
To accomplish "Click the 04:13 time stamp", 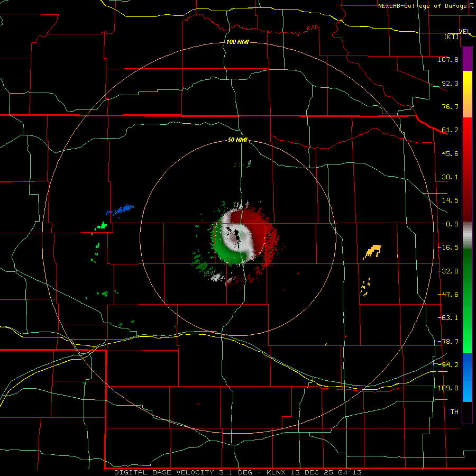I will 351,472.
